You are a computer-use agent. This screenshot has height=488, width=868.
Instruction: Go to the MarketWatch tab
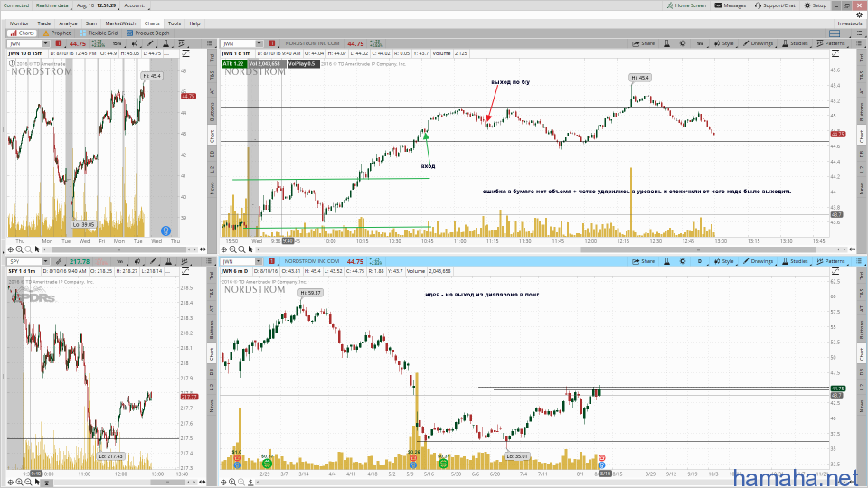pos(120,23)
